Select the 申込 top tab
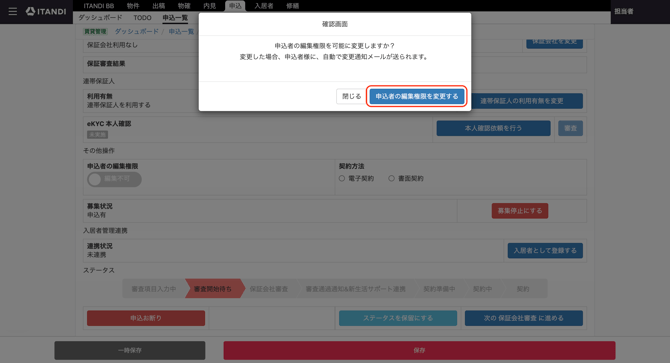This screenshot has width=670, height=363. click(x=235, y=6)
